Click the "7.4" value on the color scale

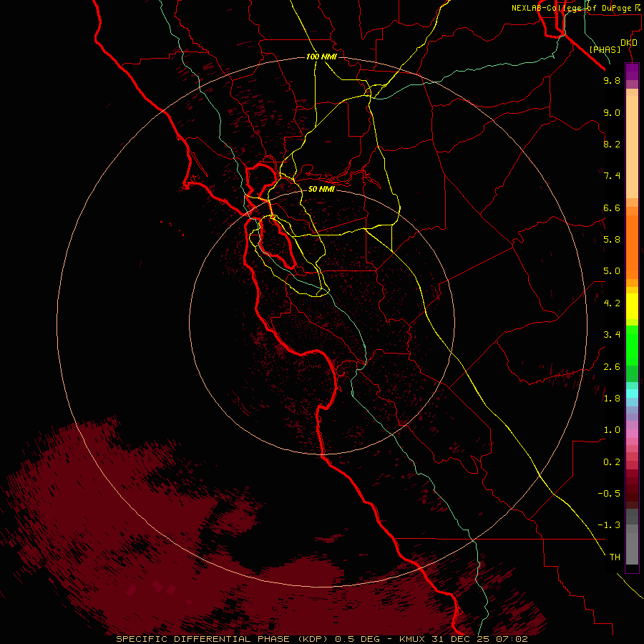(x=612, y=176)
